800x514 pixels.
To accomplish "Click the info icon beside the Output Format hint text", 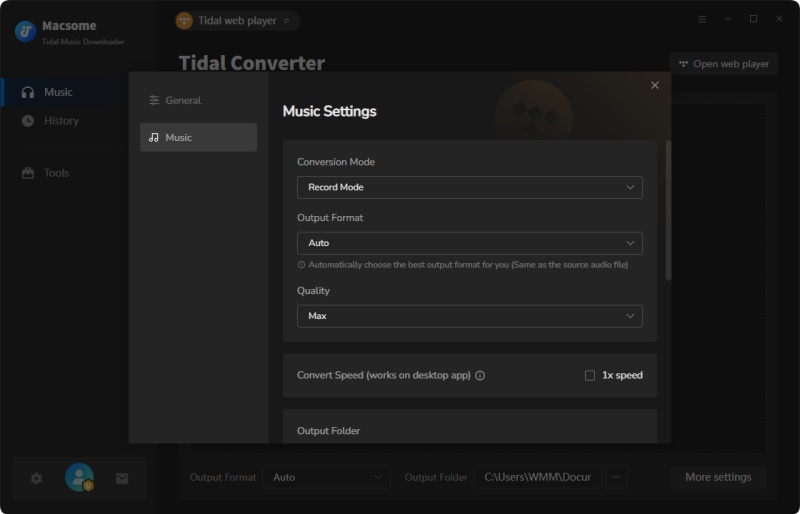I will pos(301,265).
